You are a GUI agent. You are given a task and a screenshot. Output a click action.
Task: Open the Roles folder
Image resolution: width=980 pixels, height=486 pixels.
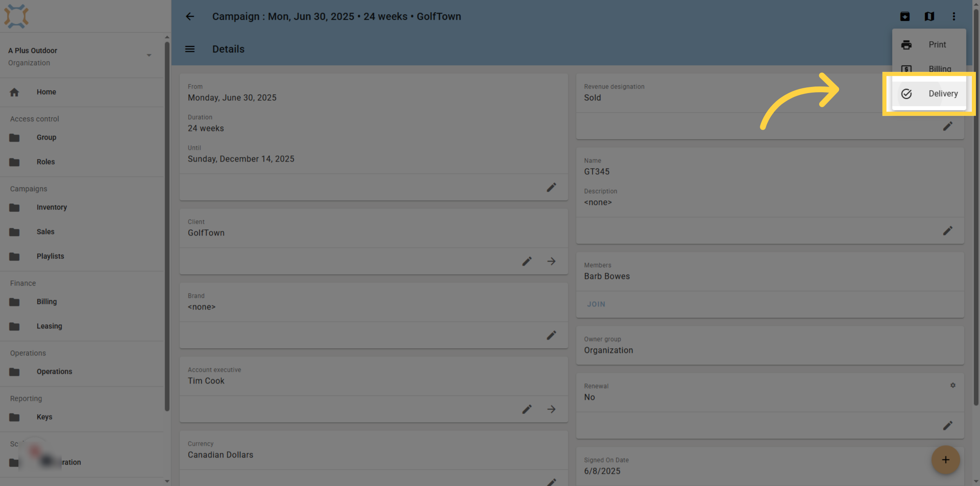point(82,162)
